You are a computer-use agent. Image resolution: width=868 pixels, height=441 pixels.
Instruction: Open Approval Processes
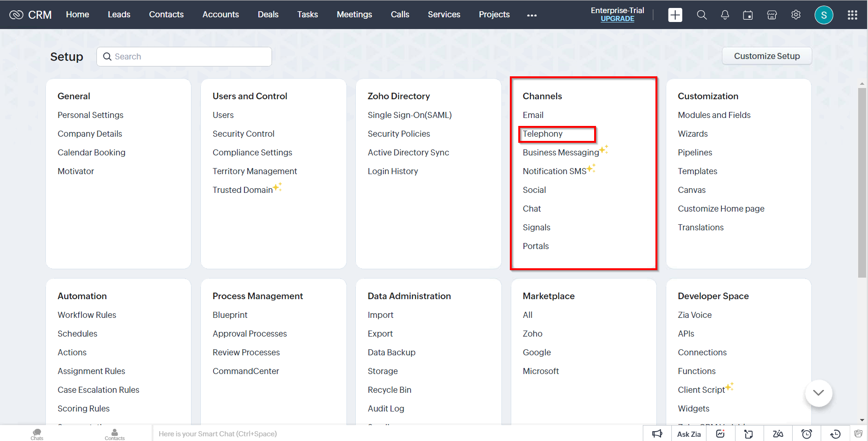tap(250, 334)
